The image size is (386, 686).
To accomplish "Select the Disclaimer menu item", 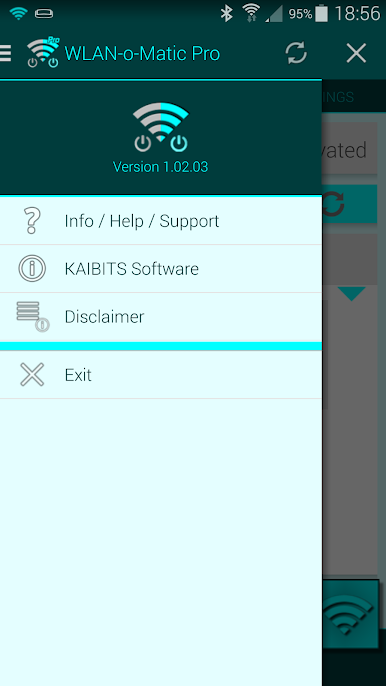I will pos(161,317).
